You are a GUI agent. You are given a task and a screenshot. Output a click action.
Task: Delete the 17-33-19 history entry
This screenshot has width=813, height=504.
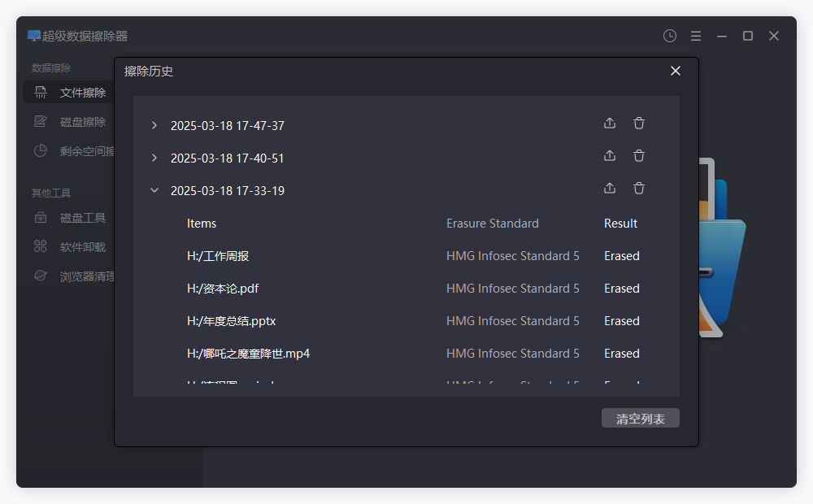coord(639,189)
